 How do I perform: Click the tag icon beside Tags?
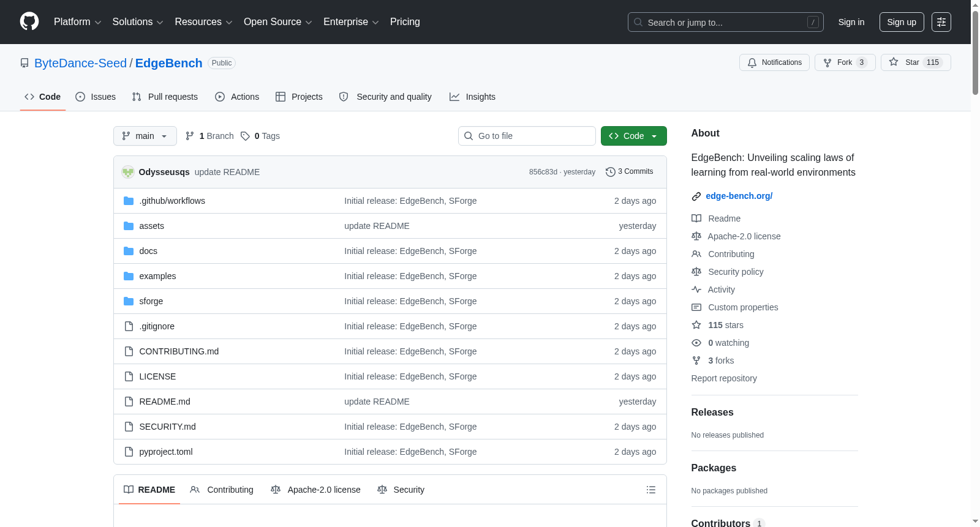coord(245,136)
